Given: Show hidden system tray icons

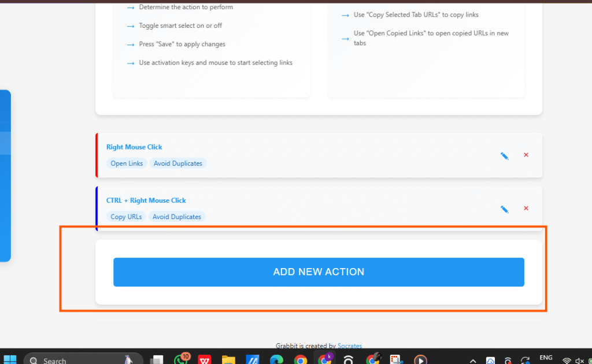Looking at the screenshot, I should tap(473, 361).
